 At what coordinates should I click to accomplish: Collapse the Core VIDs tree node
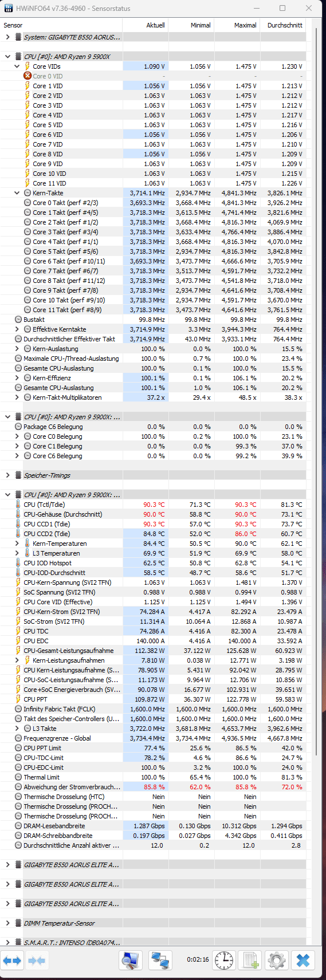click(17, 66)
